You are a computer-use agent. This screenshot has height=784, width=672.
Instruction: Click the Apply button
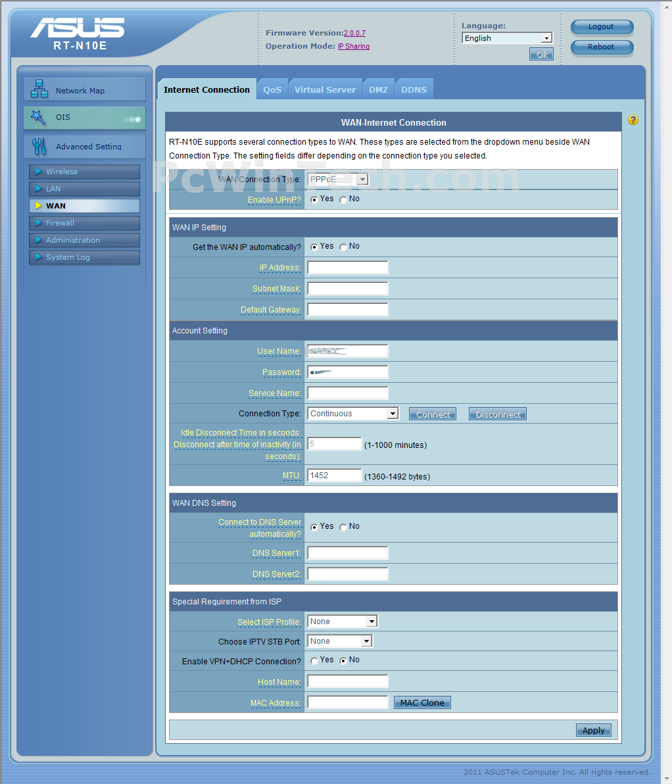coord(594,730)
